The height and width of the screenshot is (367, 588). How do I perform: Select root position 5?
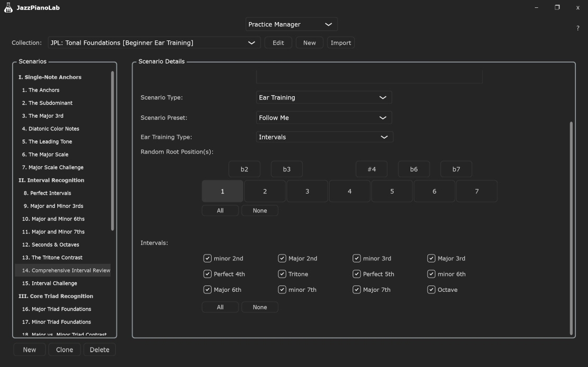pos(392,191)
